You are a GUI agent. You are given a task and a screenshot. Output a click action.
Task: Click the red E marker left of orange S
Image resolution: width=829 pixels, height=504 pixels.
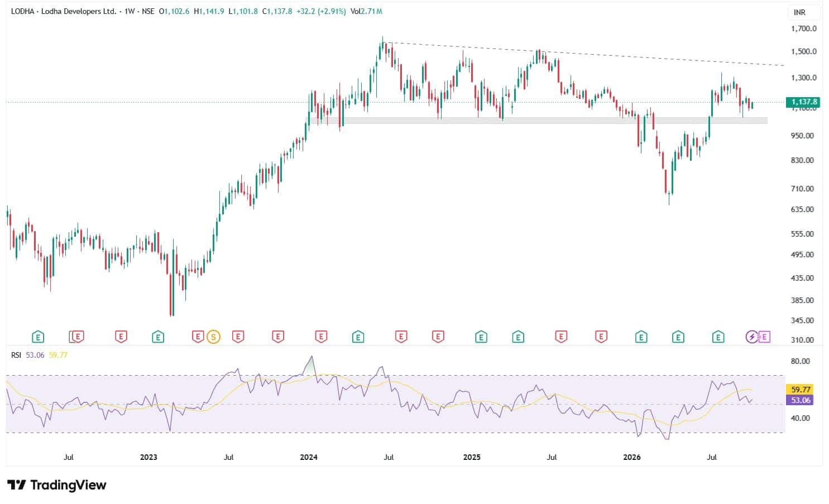tap(198, 337)
